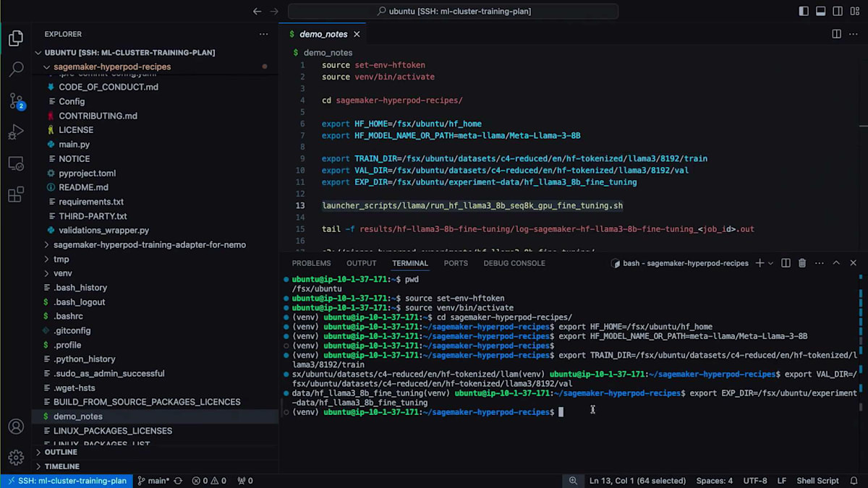Image resolution: width=868 pixels, height=488 pixels.
Task: Open the .bashrc file
Action: point(68,316)
